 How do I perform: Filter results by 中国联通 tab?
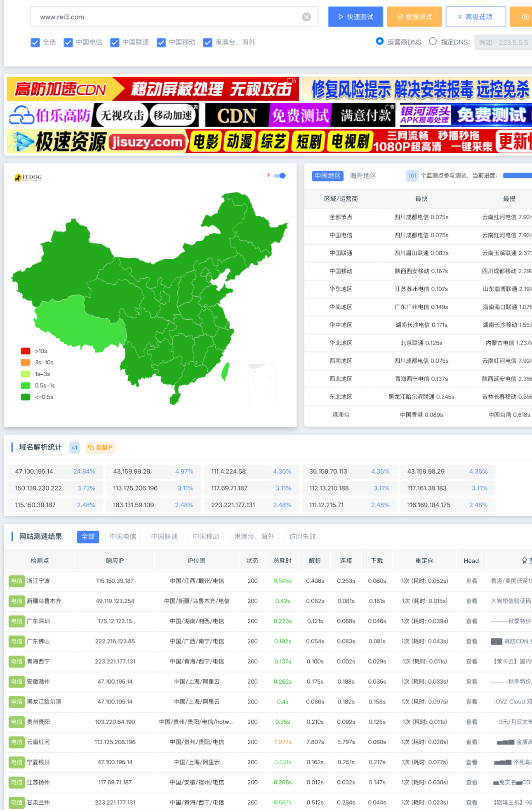click(165, 537)
